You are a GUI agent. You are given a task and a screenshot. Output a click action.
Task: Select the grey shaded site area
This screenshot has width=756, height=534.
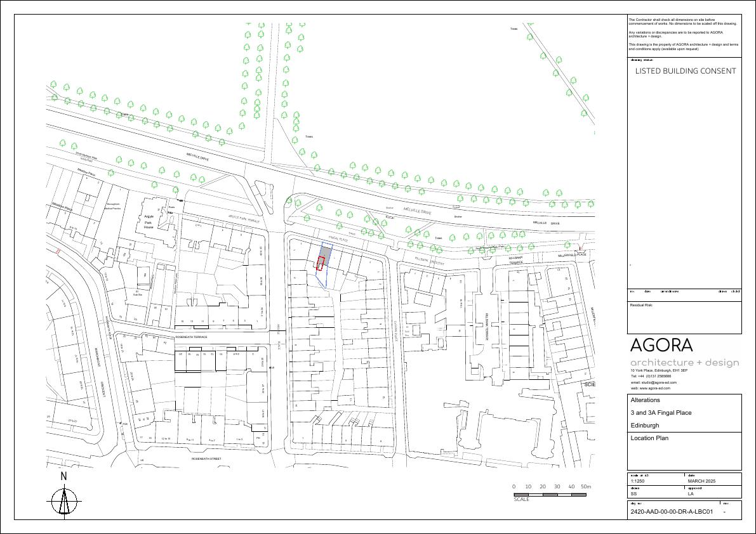tap(325, 253)
